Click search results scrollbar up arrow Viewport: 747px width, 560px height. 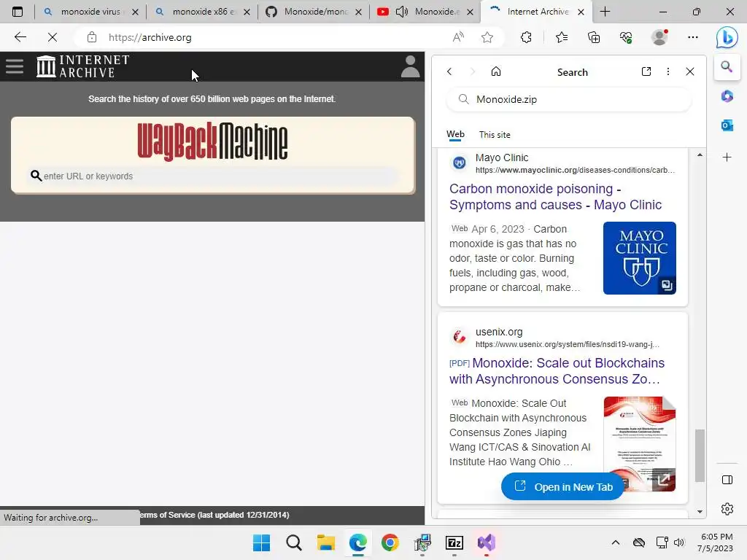pos(700,155)
